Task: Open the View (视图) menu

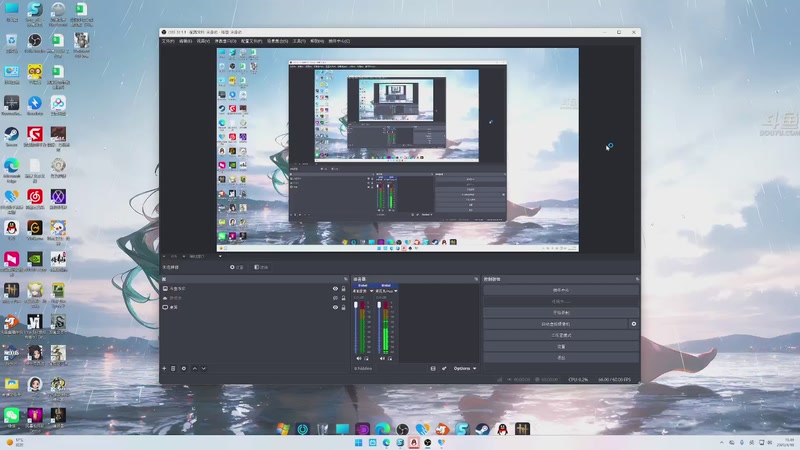Action: point(203,41)
